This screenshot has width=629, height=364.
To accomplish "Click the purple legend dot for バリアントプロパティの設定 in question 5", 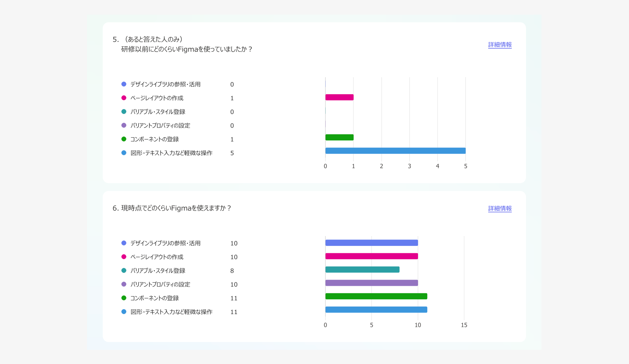I will click(124, 125).
